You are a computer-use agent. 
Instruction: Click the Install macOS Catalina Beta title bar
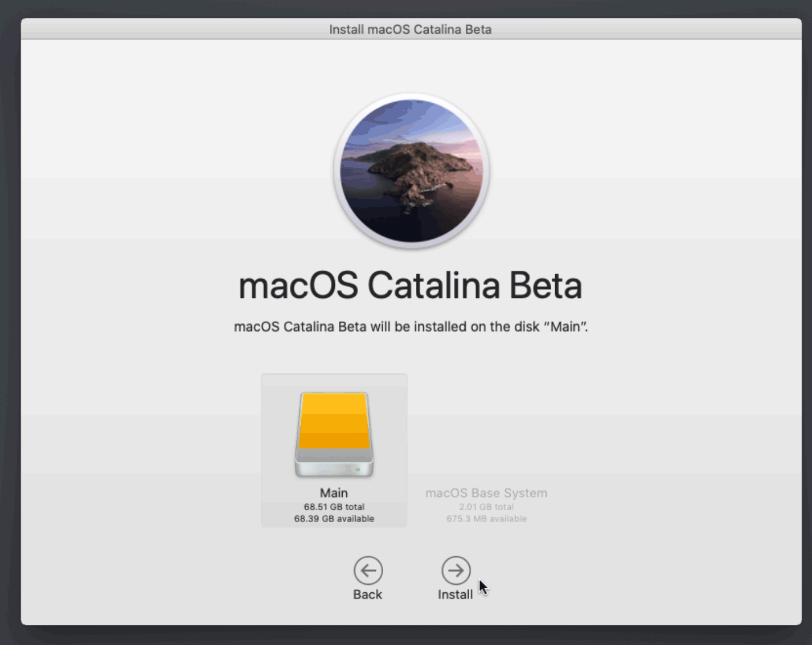click(410, 29)
